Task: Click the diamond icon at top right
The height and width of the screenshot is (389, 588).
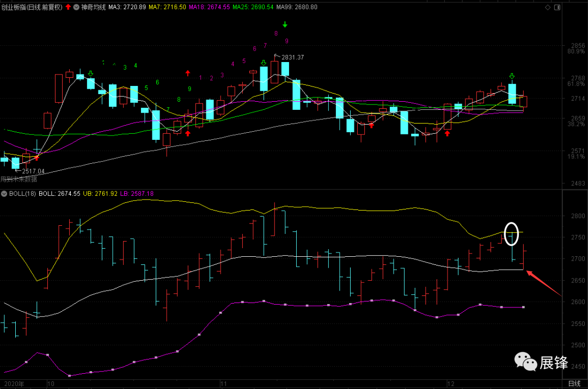Action: (x=548, y=7)
